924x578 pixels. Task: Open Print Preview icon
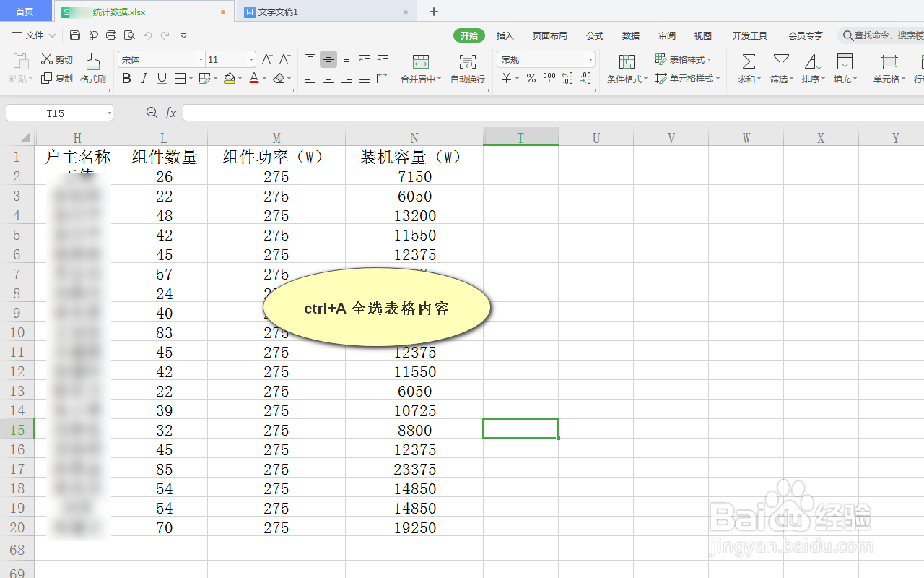point(129,35)
